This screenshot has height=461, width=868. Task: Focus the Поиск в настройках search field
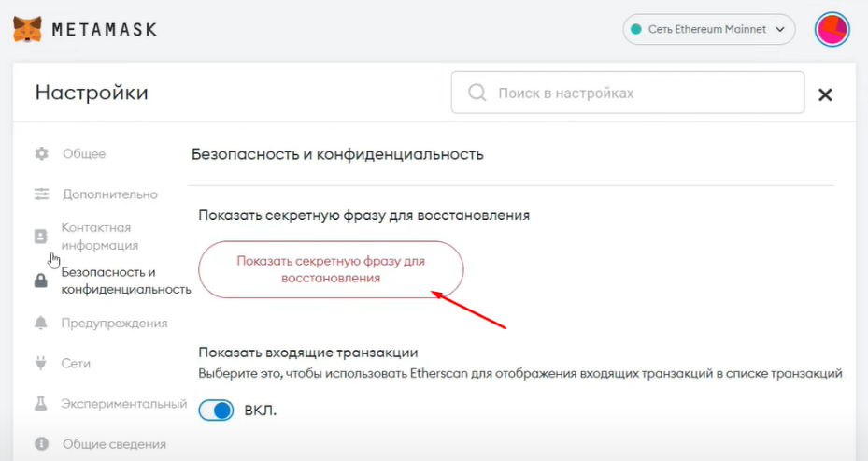coord(628,93)
